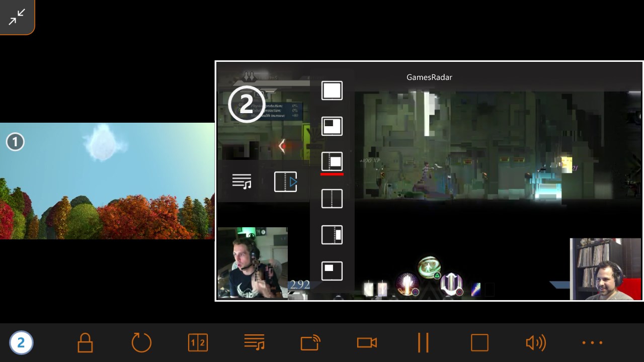Click the GamesRadar title text
This screenshot has width=644, height=362.
429,77
